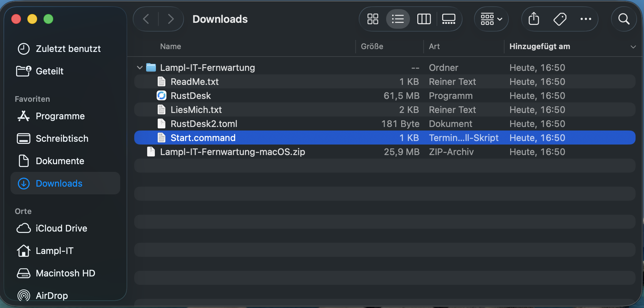Screen dimensions: 644x308
Task: Click the Share toolbar icon
Action: 534,19
